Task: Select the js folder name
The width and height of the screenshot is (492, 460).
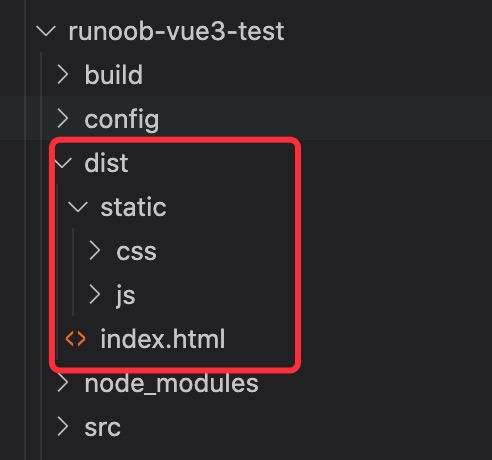Action: tap(126, 296)
